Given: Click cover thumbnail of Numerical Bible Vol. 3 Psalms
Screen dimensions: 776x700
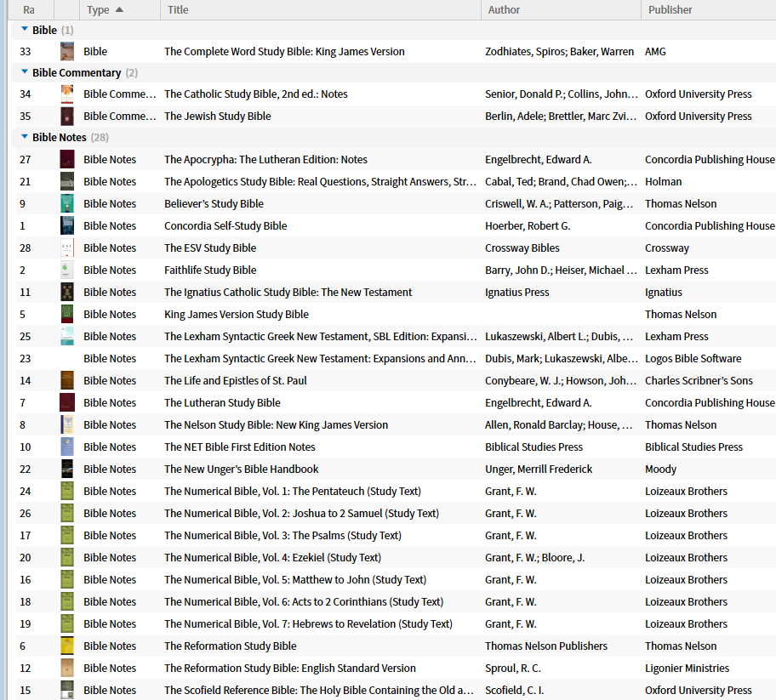Looking at the screenshot, I should [67, 536].
